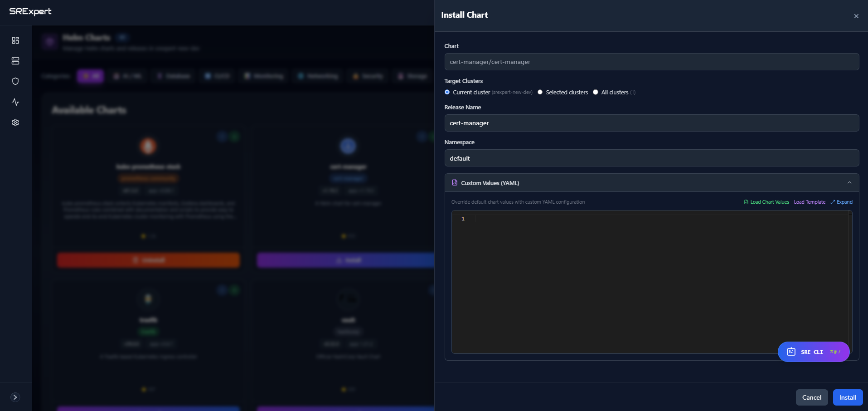Click the Load Template link
The image size is (868, 411).
tap(810, 202)
